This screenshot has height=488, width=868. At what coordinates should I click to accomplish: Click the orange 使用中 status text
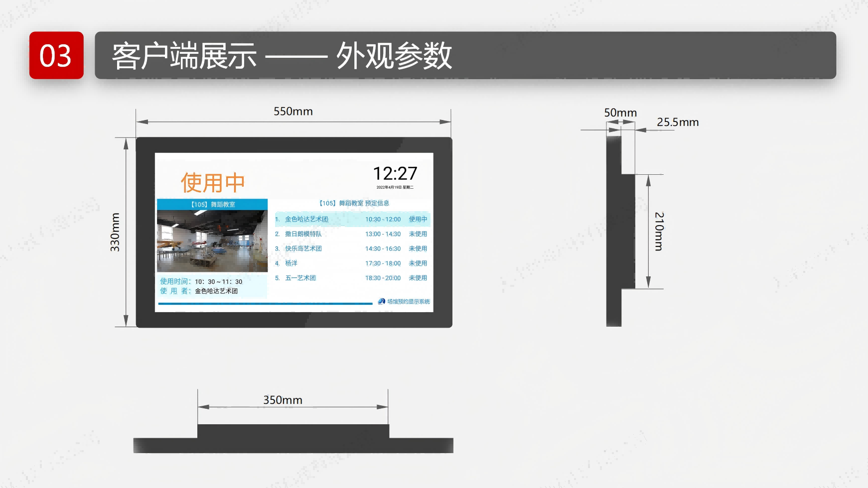(213, 183)
